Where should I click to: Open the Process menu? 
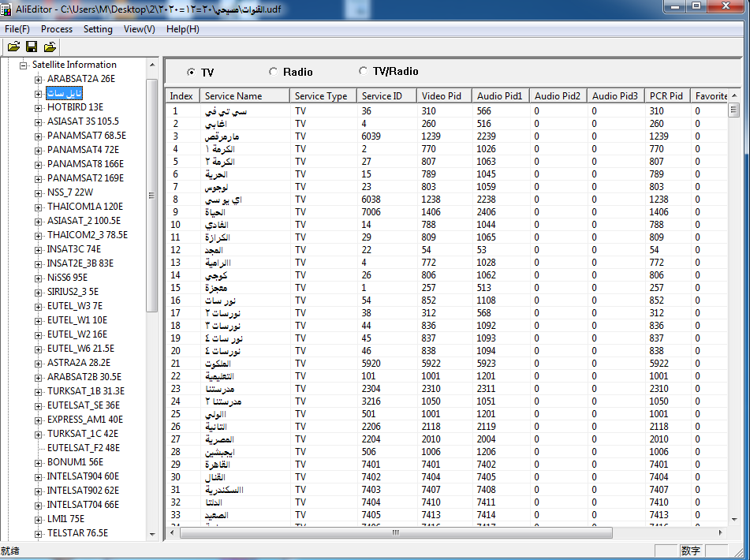click(57, 29)
